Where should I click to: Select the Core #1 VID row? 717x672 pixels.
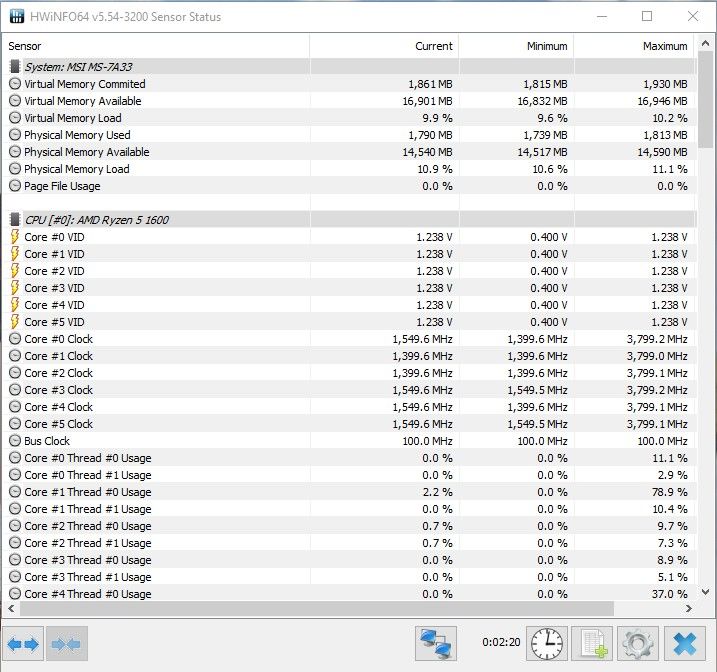click(x=350, y=254)
